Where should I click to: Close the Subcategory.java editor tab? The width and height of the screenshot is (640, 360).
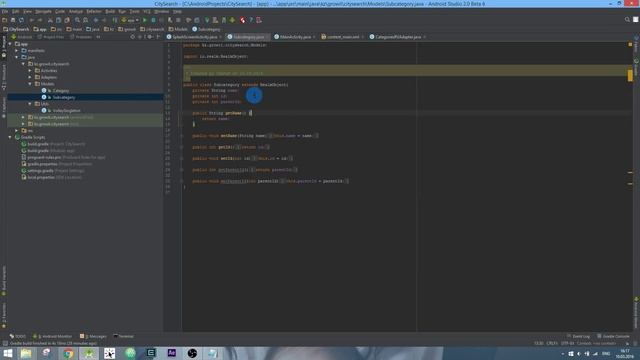(x=267, y=37)
